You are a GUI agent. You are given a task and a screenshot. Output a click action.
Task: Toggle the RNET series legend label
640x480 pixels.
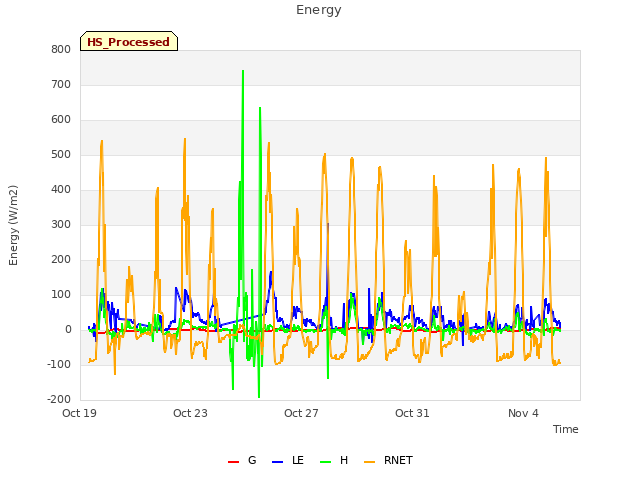point(398,460)
